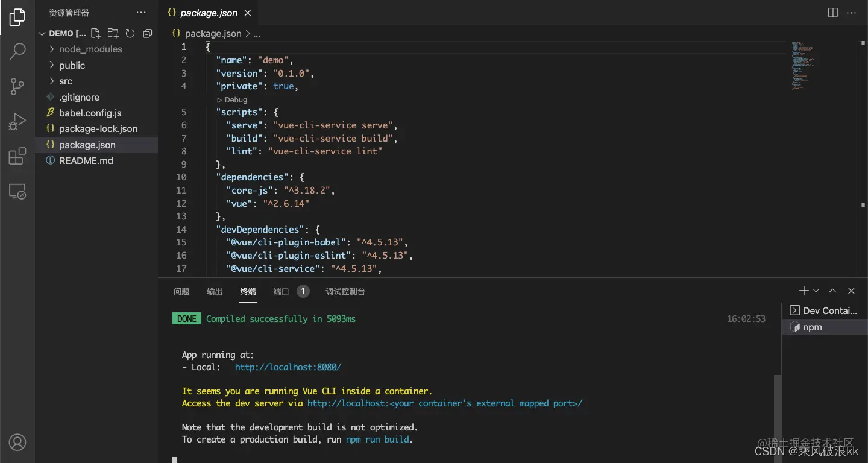
Task: Click the Accounts icon at bottom of activity bar
Action: click(x=16, y=442)
